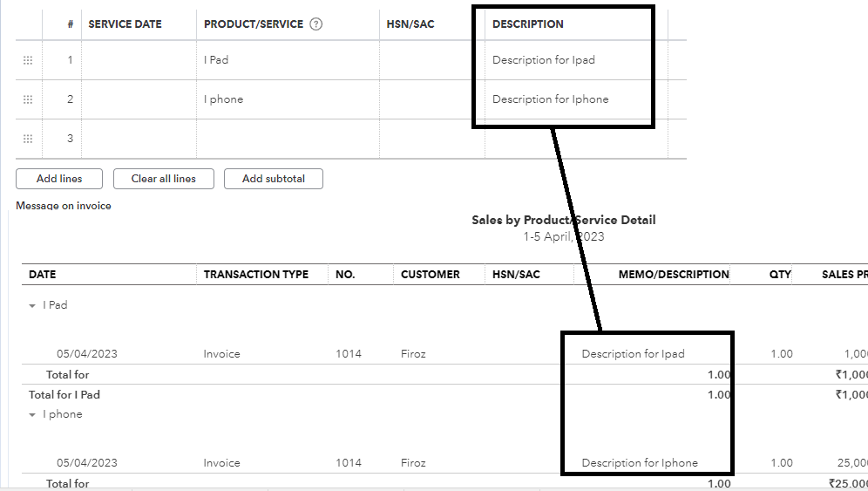Click the TRANSACTION TYPE column header

point(256,274)
